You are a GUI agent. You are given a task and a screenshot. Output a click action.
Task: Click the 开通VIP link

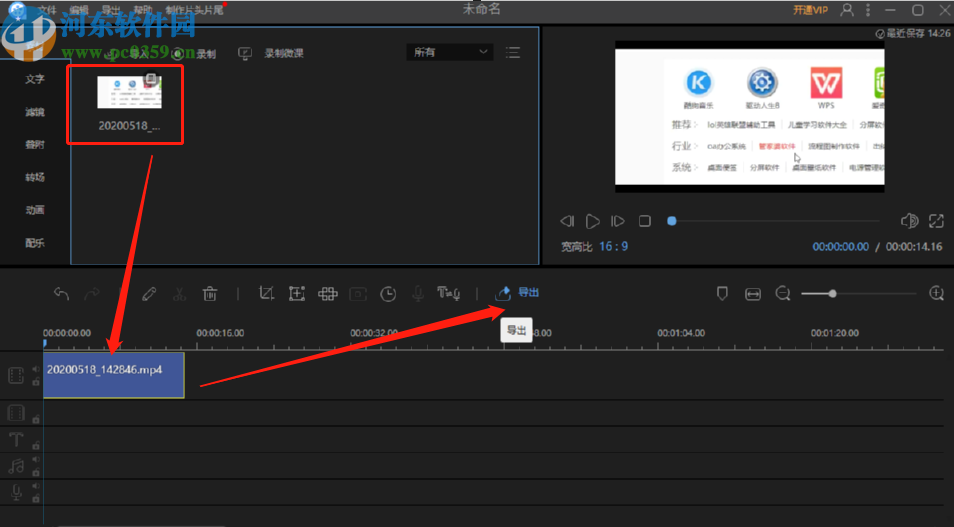[810, 10]
